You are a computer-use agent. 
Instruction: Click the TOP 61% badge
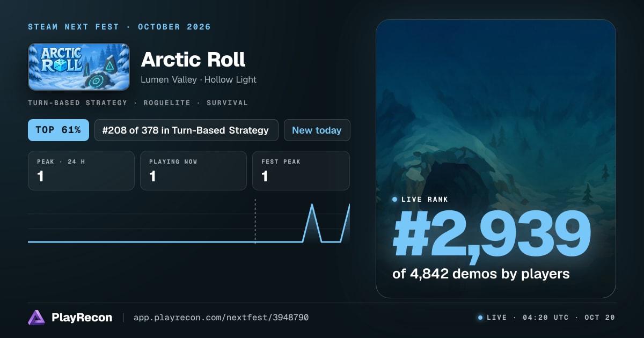point(58,130)
